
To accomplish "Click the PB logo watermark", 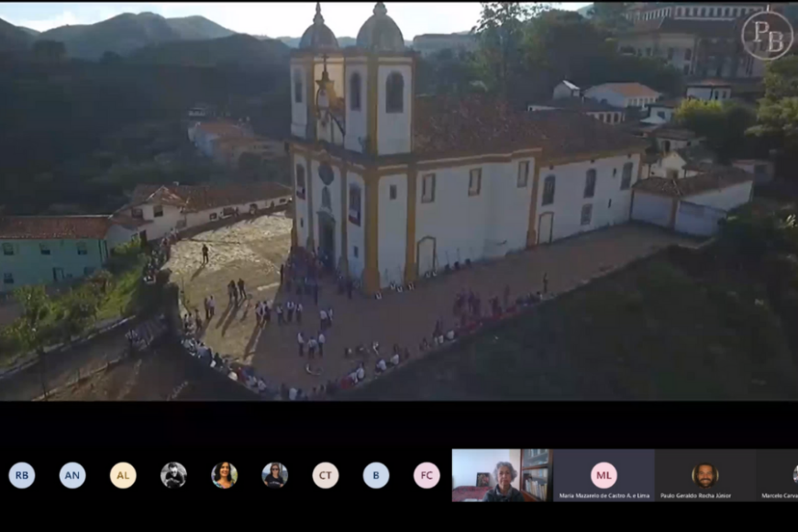I will click(767, 35).
